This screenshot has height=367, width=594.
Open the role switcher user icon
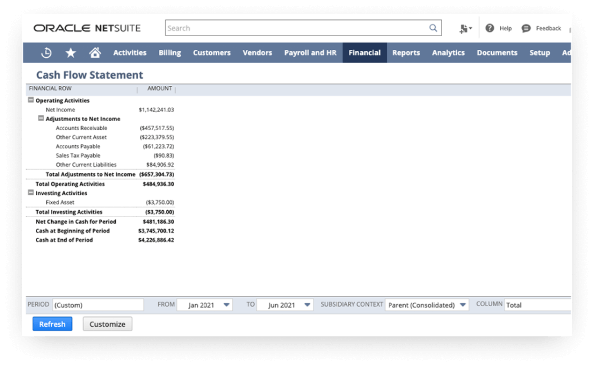465,28
